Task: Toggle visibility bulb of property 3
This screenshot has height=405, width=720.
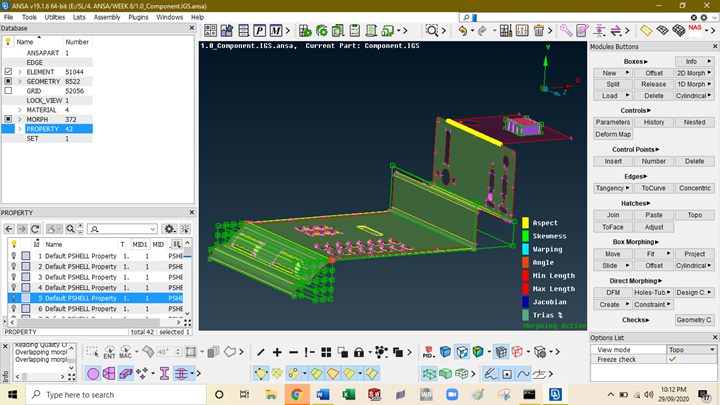Action: point(14,277)
